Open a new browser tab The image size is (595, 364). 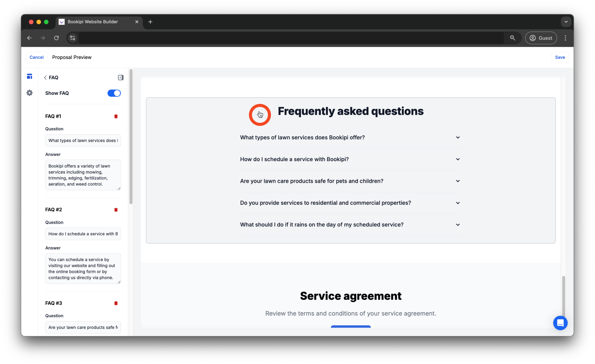tap(150, 22)
